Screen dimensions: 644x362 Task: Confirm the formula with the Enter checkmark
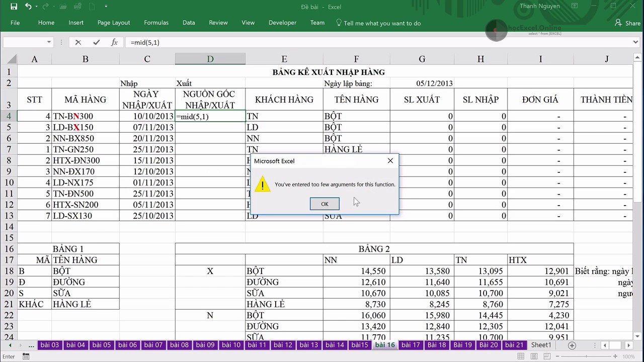[96, 42]
